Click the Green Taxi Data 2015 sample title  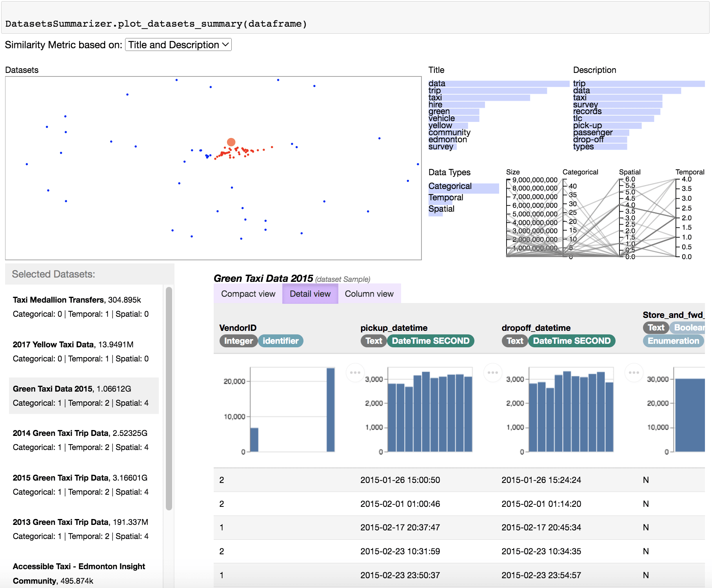pyautogui.click(x=263, y=278)
